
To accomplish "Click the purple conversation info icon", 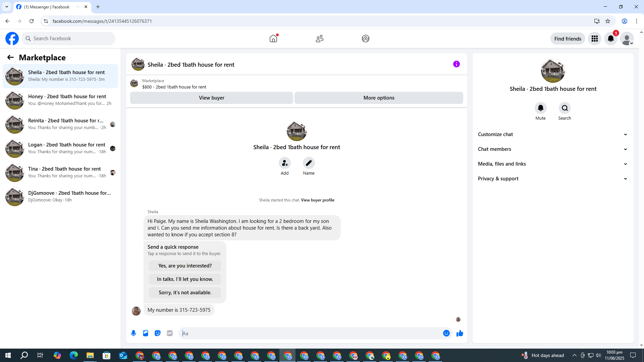I will click(x=456, y=64).
